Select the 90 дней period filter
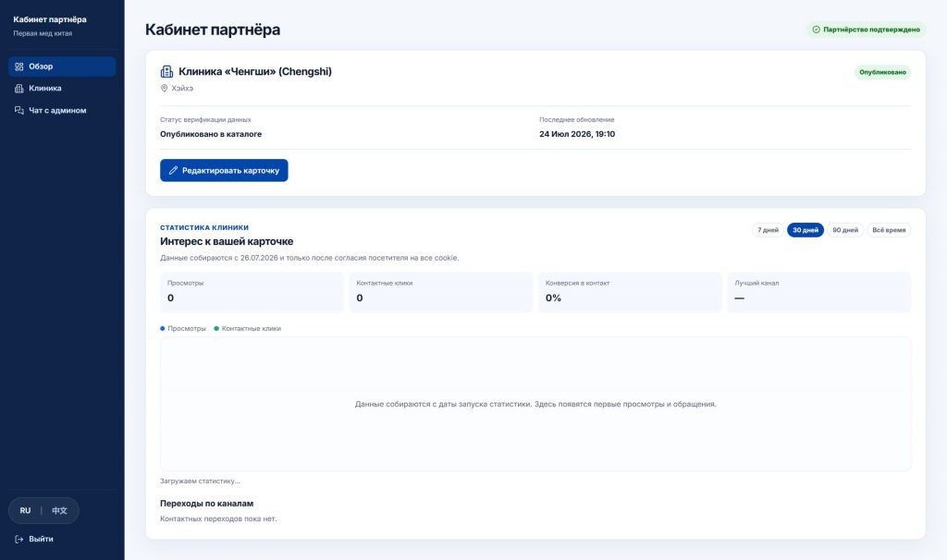Screen dimensions: 947x560 pyautogui.click(x=845, y=230)
